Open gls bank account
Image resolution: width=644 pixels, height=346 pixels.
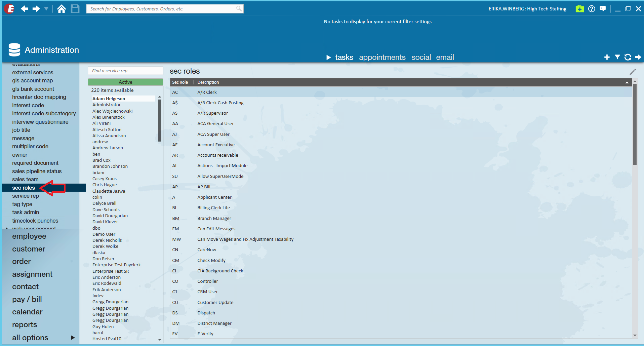[x=33, y=89]
